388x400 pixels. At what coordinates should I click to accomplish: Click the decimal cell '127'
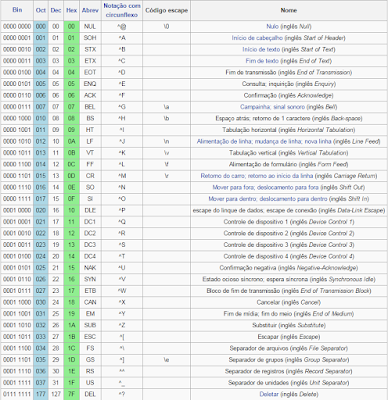pos(56,394)
